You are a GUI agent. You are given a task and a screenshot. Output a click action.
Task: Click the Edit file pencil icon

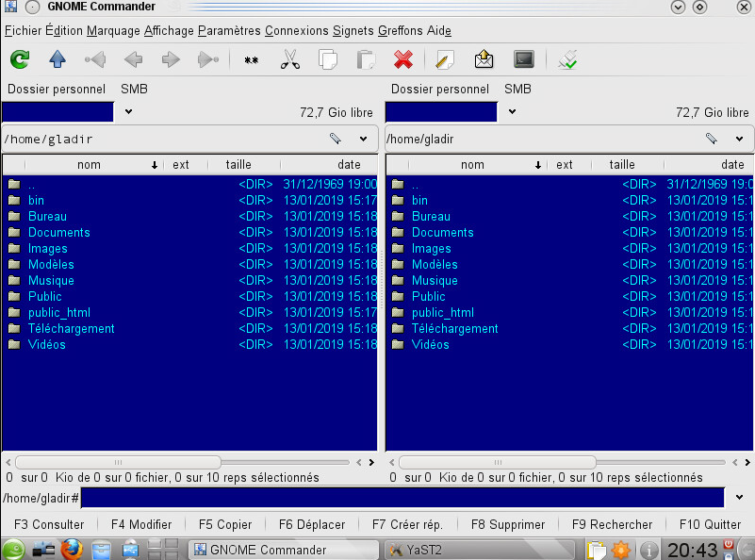pos(445,59)
